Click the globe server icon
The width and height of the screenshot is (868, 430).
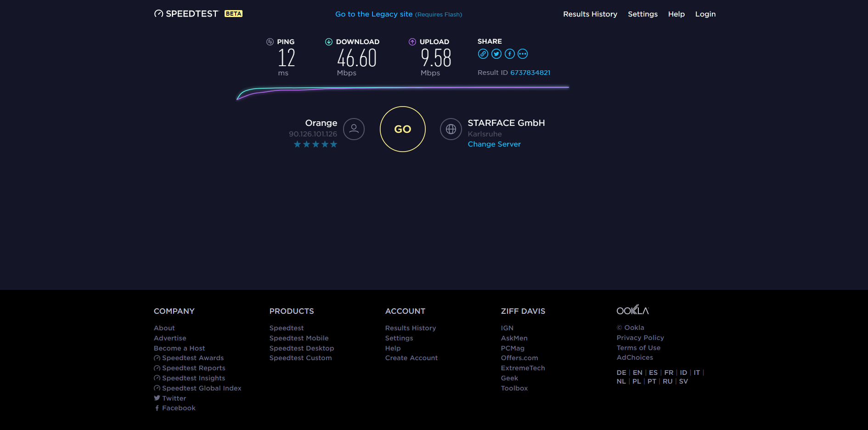point(451,129)
